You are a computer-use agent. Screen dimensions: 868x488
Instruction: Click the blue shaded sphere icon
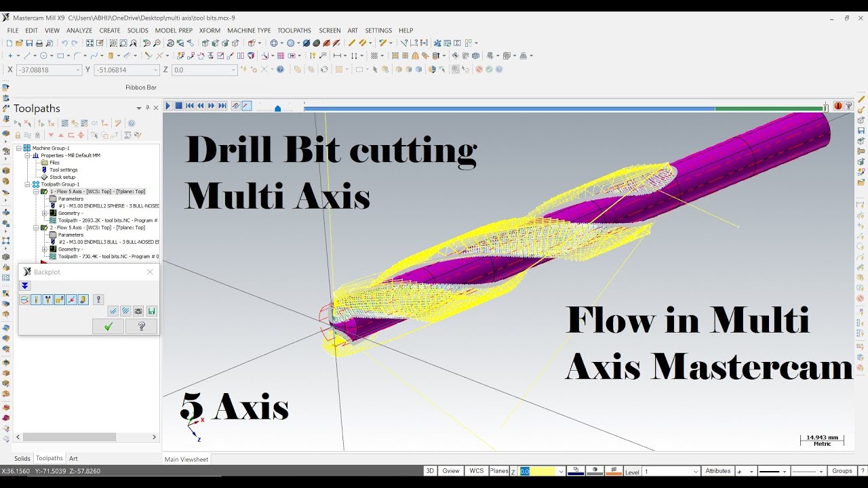tap(290, 43)
